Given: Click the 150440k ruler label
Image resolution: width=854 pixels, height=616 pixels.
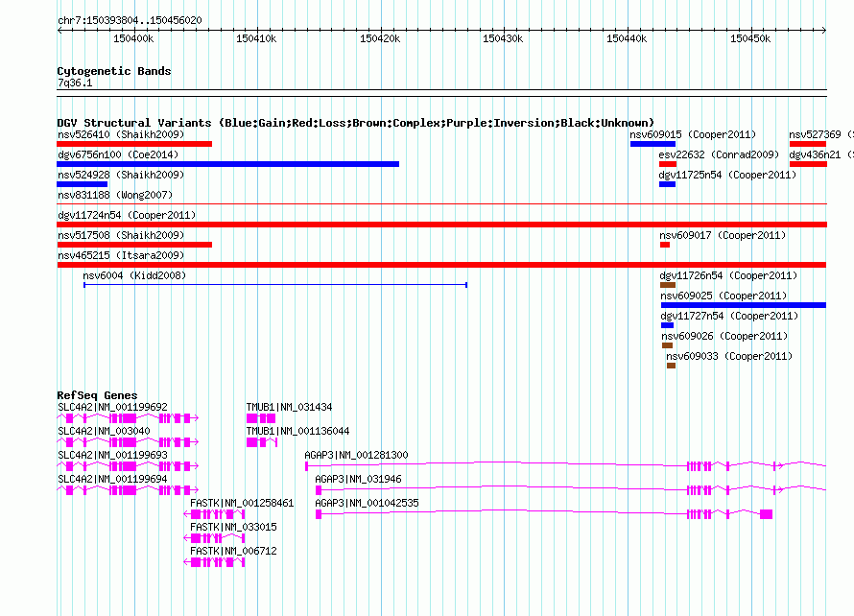Looking at the screenshot, I should [x=627, y=38].
